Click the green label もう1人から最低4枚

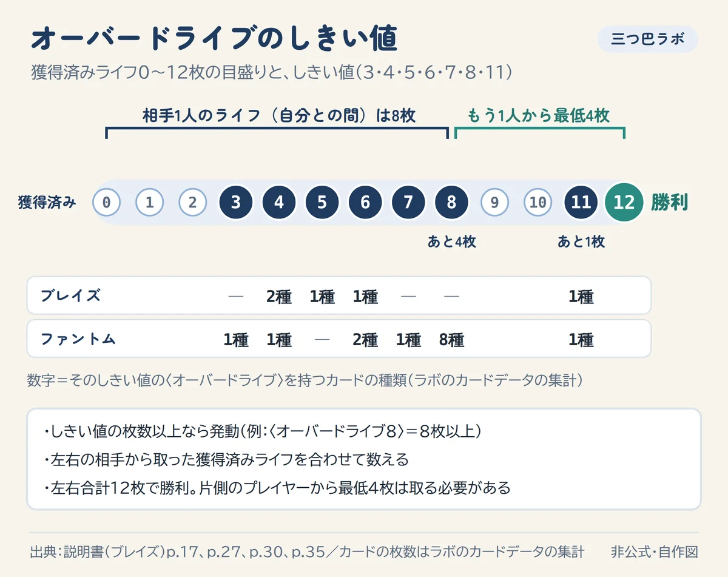pos(539,115)
